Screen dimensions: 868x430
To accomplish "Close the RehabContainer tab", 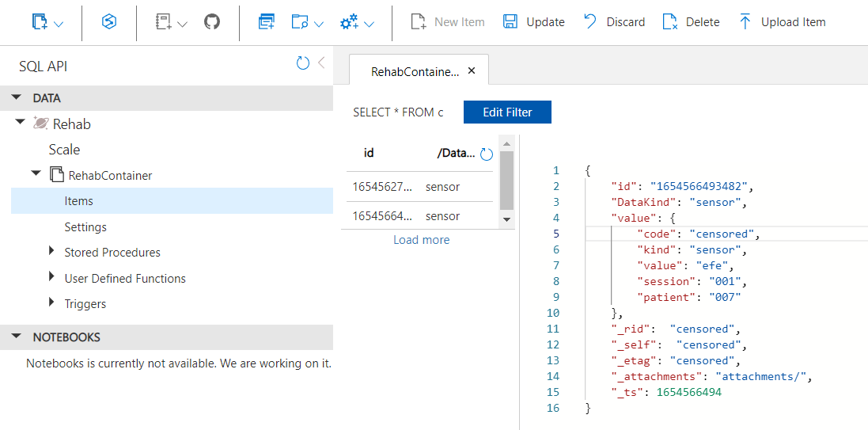I will pos(472,70).
